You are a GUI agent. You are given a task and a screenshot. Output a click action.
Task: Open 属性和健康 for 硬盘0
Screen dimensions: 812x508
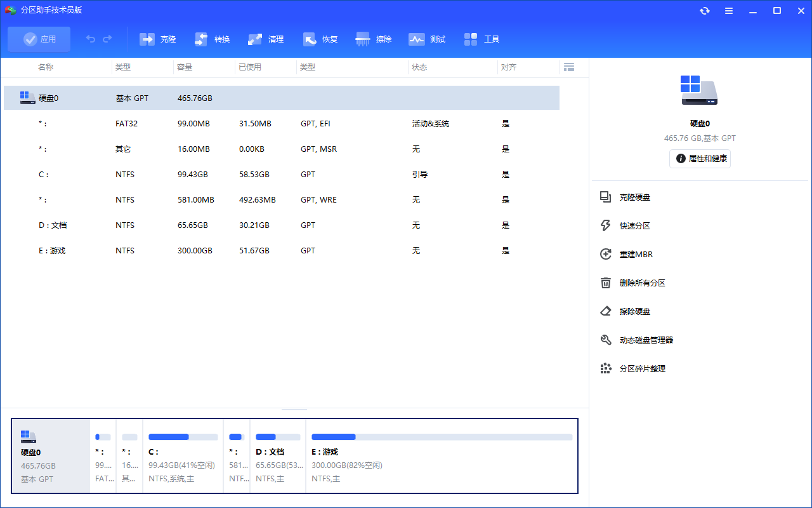(700, 159)
